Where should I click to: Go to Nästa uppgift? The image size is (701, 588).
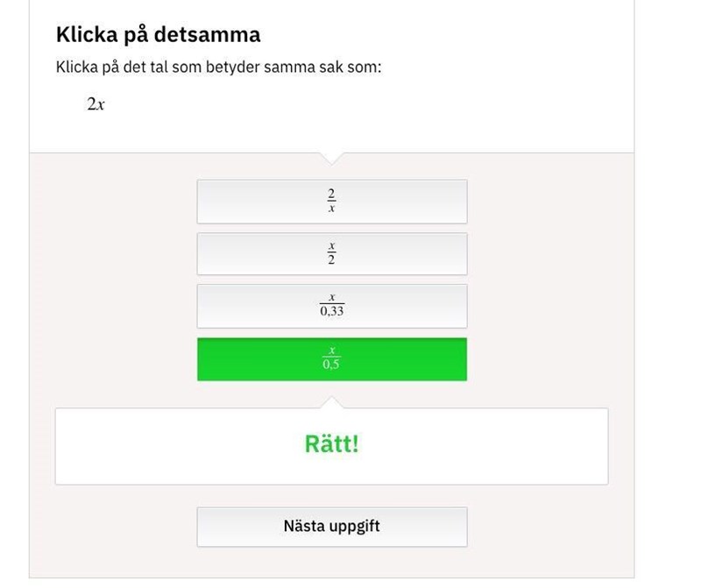331,527
